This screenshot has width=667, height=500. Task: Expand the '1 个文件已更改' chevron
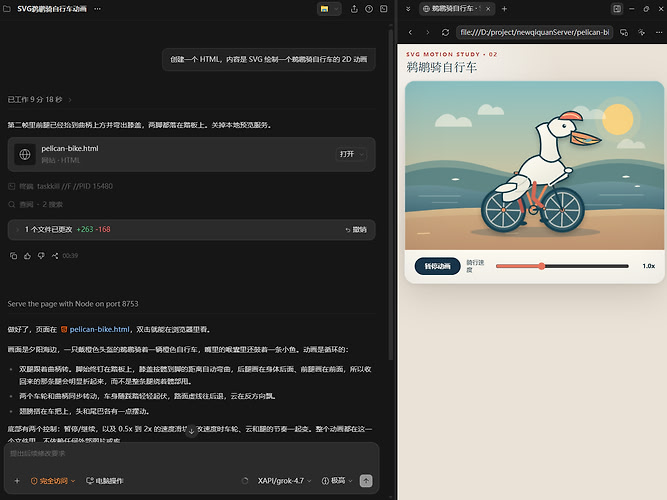pos(17,229)
